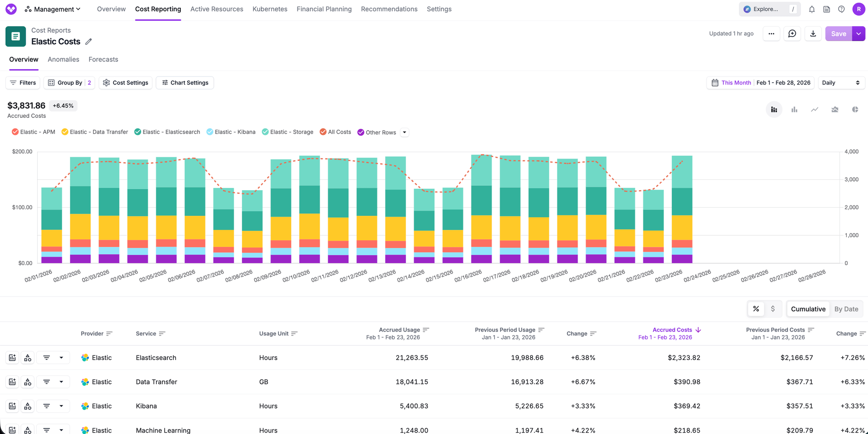Click the Cost Settings button
The width and height of the screenshot is (868, 434).
126,83
